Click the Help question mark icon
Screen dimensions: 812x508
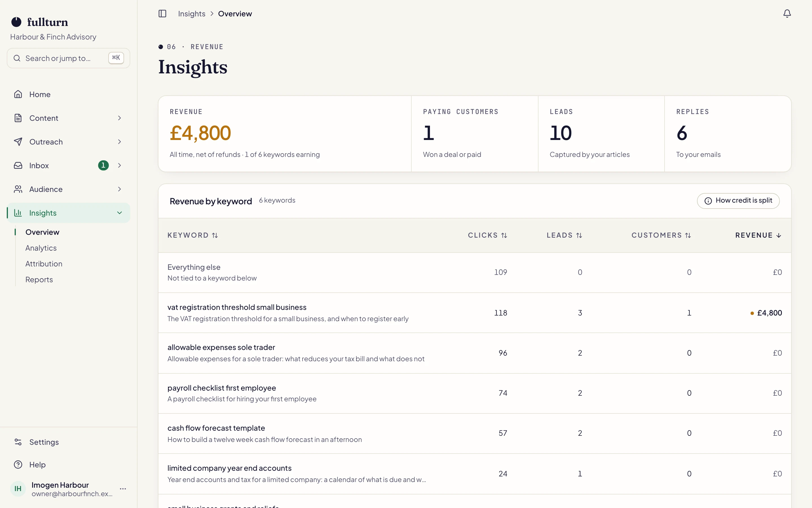[18, 464]
